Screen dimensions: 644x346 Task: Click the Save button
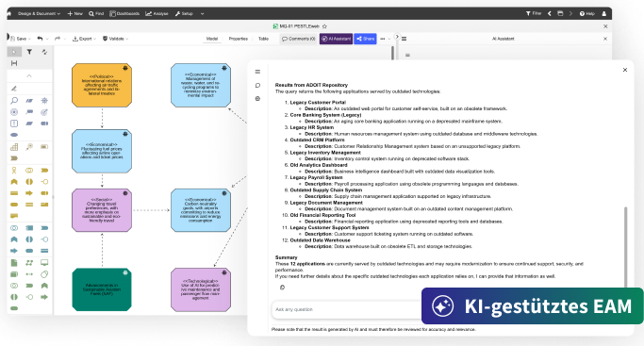pyautogui.click(x=19, y=39)
